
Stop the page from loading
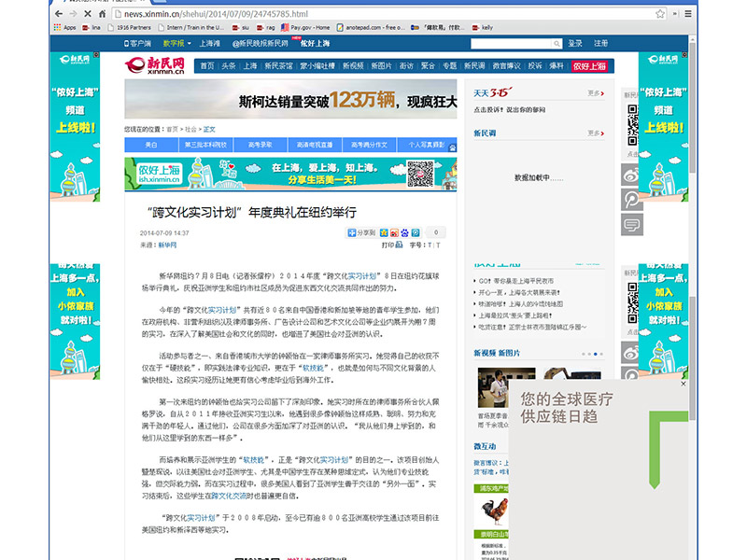point(87,14)
